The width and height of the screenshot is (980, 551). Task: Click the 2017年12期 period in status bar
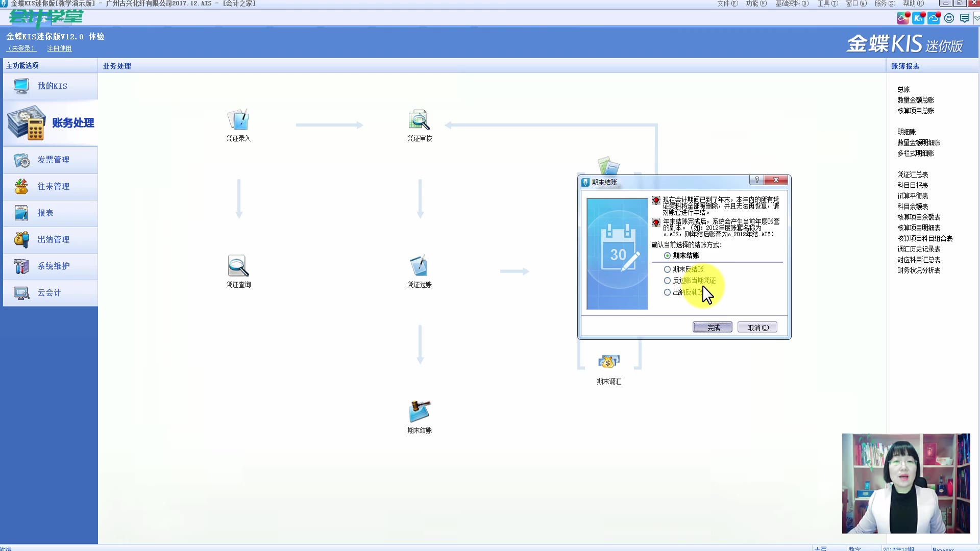(x=898, y=548)
